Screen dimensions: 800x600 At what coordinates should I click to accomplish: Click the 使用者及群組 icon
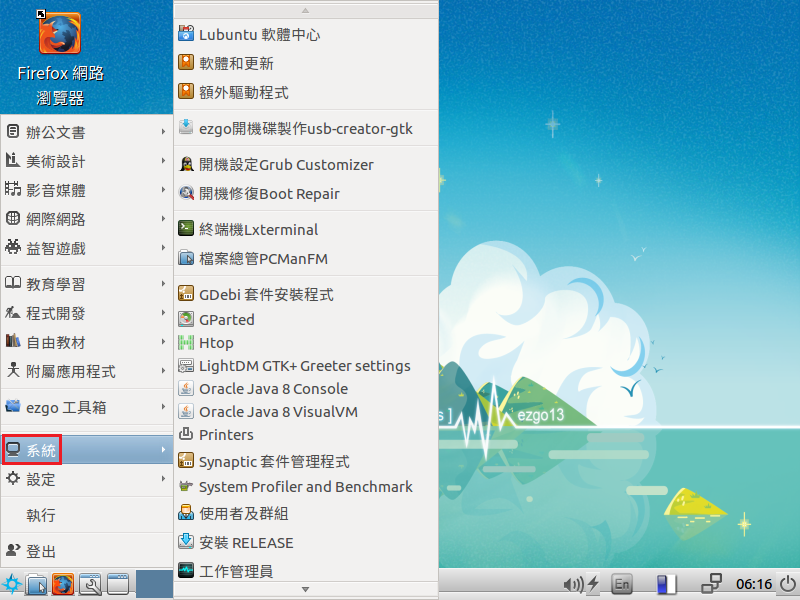click(x=186, y=513)
